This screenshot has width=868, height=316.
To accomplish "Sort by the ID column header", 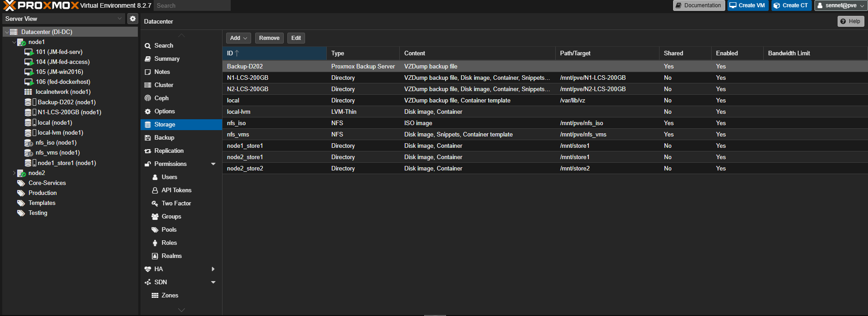I will tap(274, 53).
